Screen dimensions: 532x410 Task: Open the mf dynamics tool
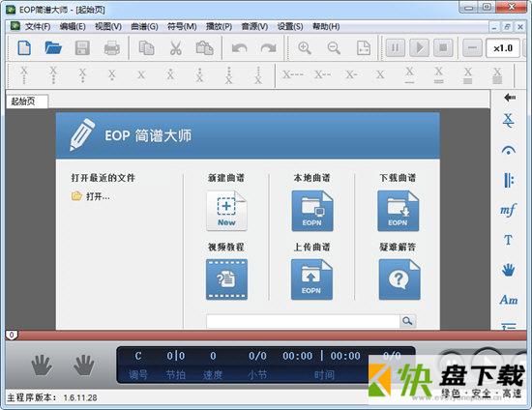(508, 210)
